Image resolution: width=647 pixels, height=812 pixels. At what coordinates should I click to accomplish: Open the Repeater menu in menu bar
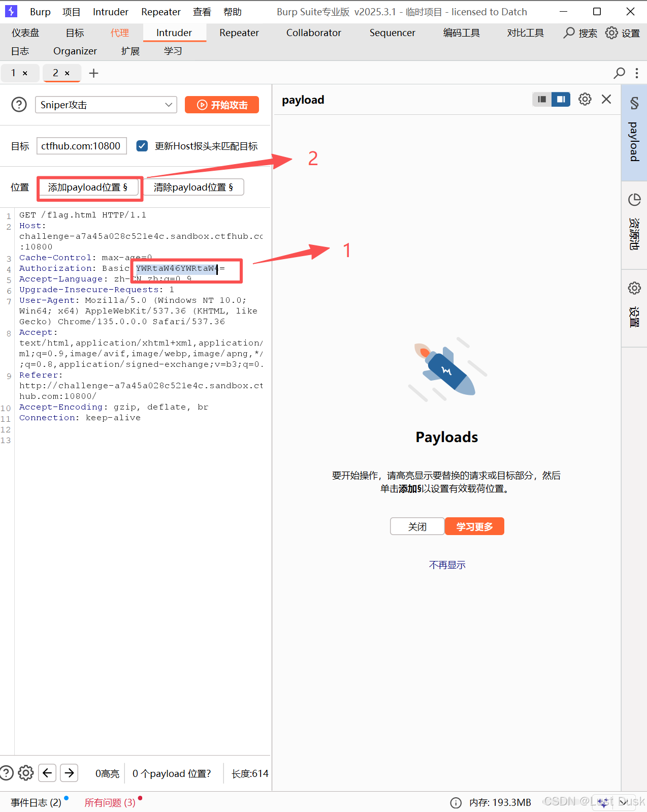coord(161,12)
